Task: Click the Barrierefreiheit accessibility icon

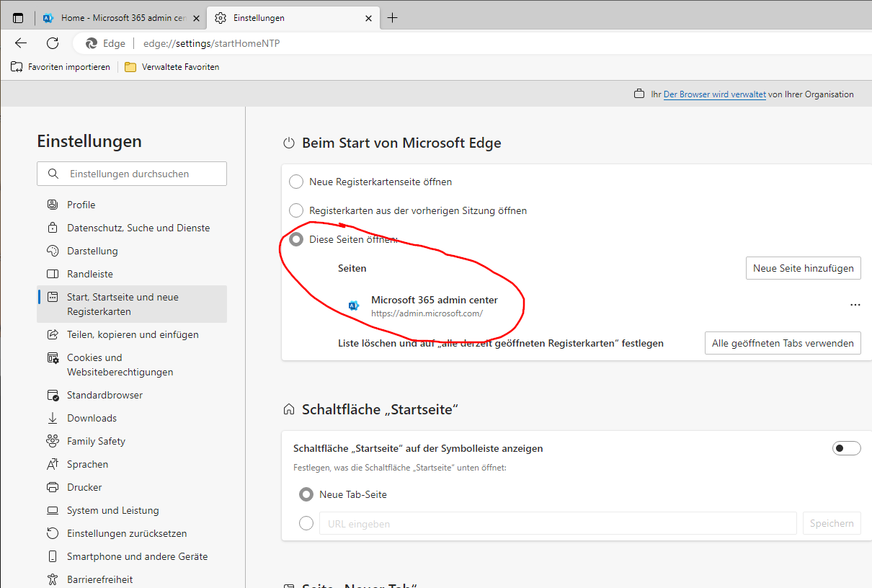Action: click(53, 579)
